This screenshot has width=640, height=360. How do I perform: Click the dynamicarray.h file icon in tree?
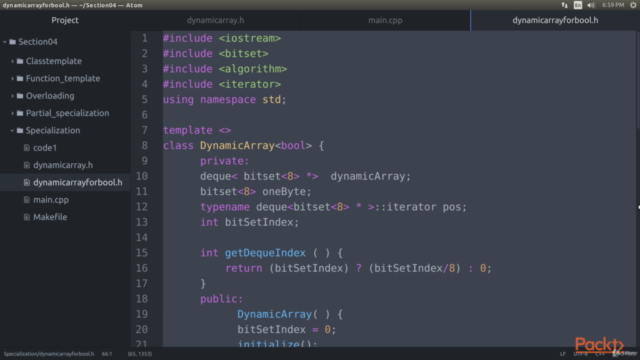pos(27,165)
